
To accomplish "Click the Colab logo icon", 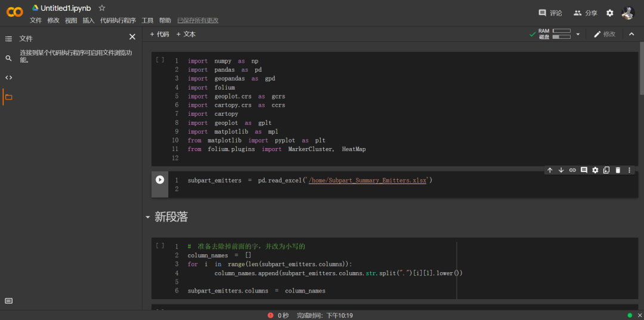I will point(14,13).
